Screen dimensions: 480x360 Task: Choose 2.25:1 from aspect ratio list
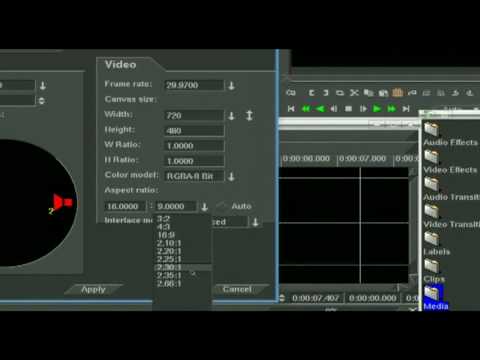point(169,259)
